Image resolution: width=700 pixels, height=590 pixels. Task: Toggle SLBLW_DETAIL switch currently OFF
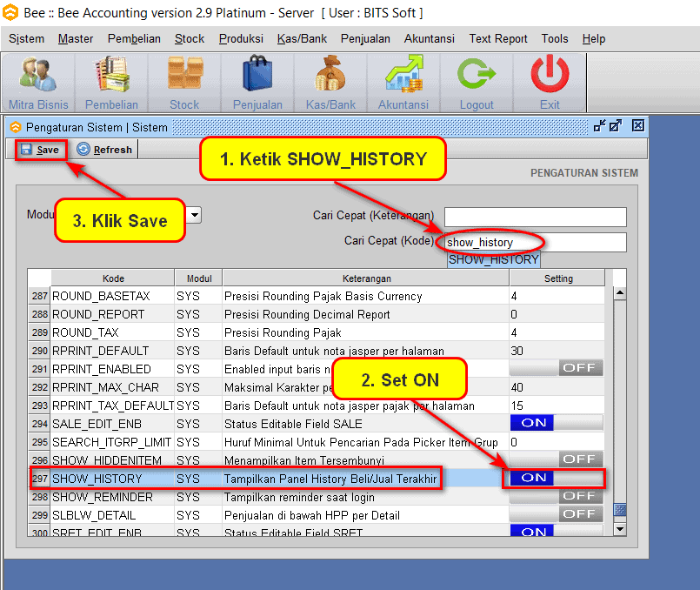click(x=557, y=514)
